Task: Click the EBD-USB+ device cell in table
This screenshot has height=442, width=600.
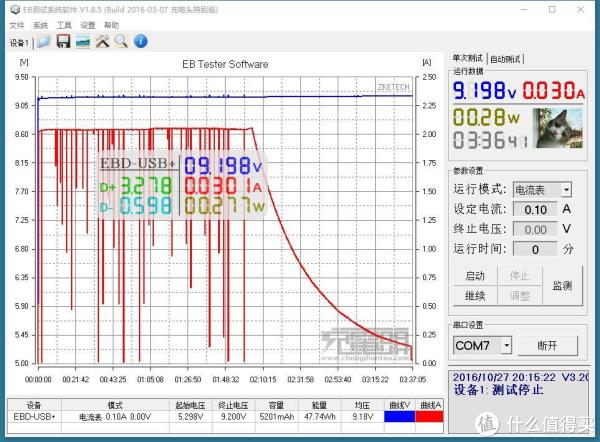Action: [34, 416]
